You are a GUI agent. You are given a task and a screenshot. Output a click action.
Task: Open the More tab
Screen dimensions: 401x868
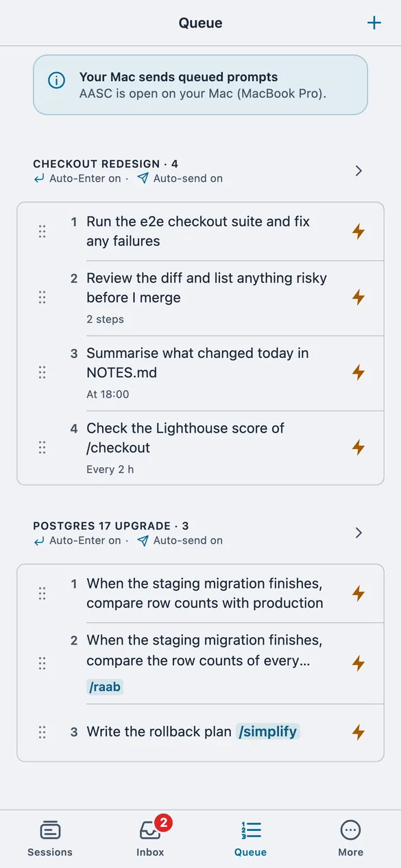(350, 839)
